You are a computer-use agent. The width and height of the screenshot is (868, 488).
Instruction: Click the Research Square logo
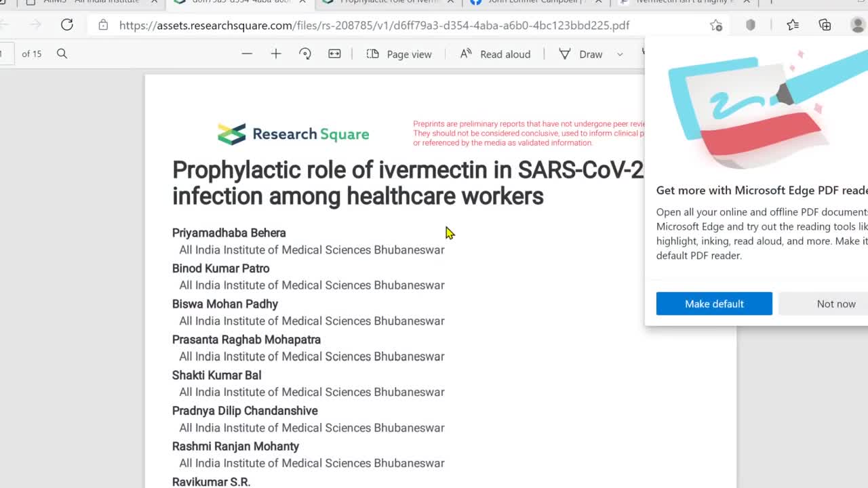pos(293,134)
